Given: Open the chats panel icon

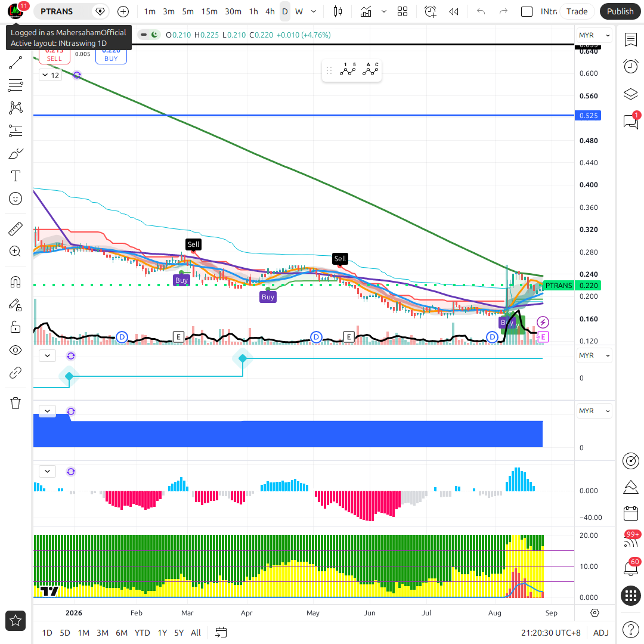Looking at the screenshot, I should [x=631, y=121].
